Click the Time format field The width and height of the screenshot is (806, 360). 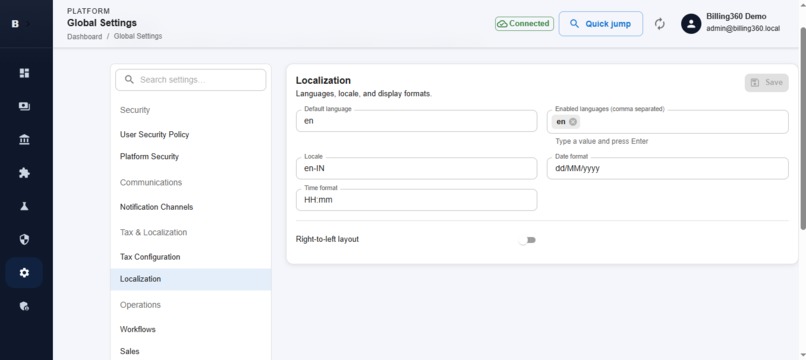coord(416,200)
